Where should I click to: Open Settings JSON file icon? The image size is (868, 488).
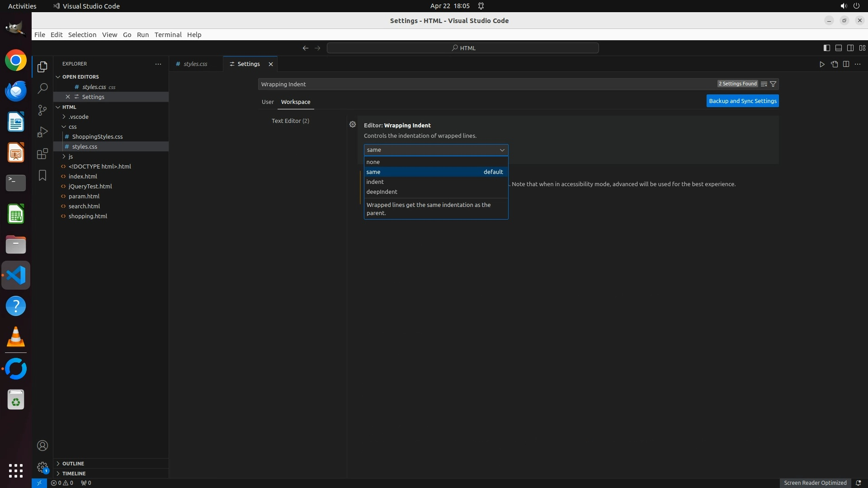[834, 64]
